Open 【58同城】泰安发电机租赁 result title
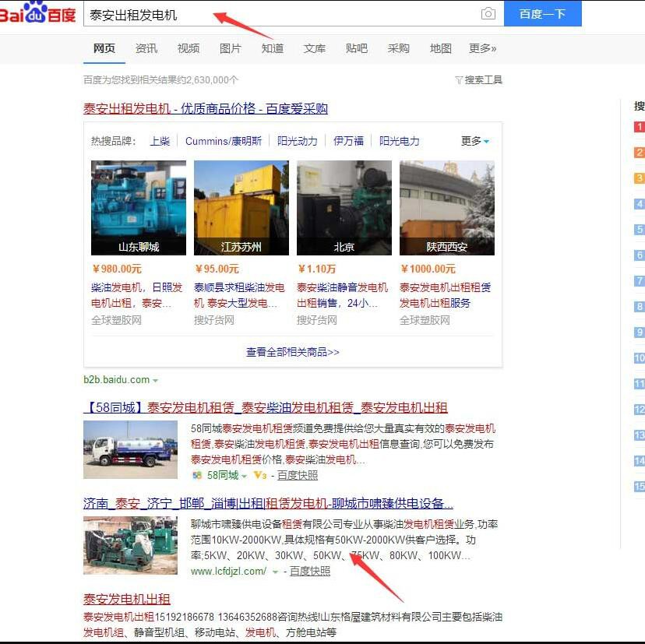 tap(266, 407)
